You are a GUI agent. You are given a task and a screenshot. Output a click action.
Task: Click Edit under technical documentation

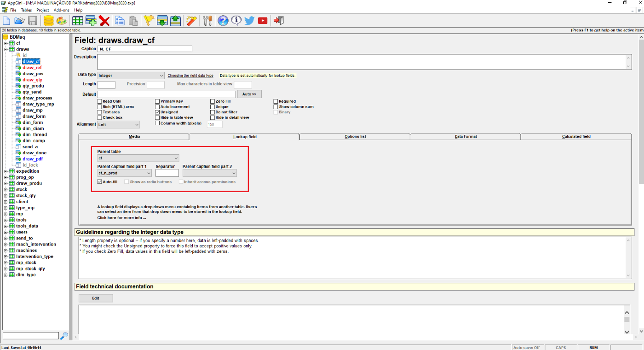pos(96,298)
